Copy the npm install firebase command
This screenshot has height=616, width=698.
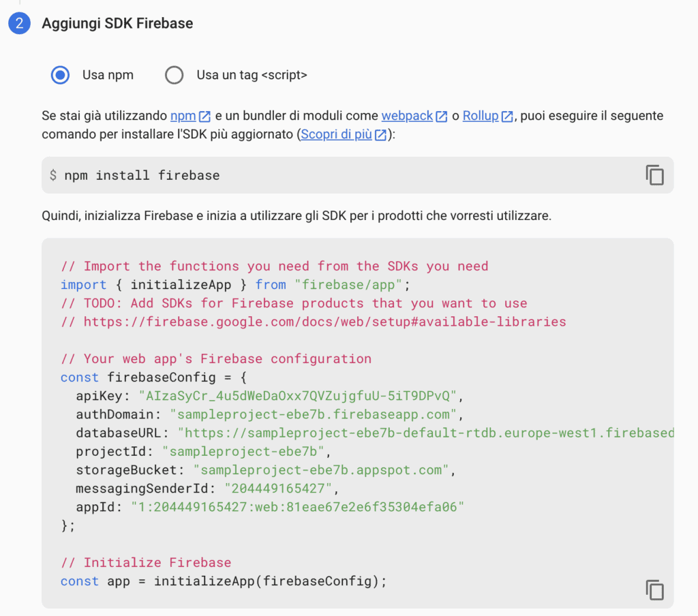pyautogui.click(x=654, y=175)
